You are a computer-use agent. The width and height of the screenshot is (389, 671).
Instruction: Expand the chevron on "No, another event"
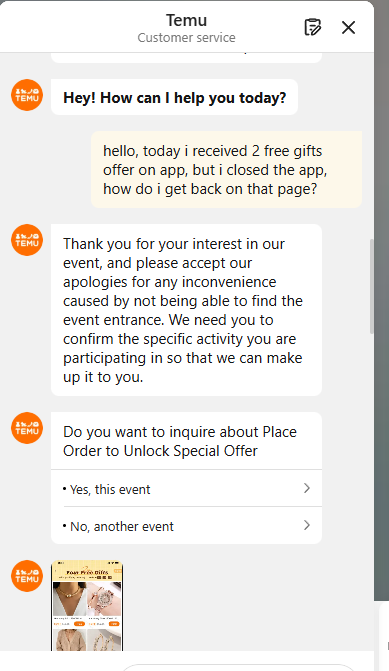[306, 525]
